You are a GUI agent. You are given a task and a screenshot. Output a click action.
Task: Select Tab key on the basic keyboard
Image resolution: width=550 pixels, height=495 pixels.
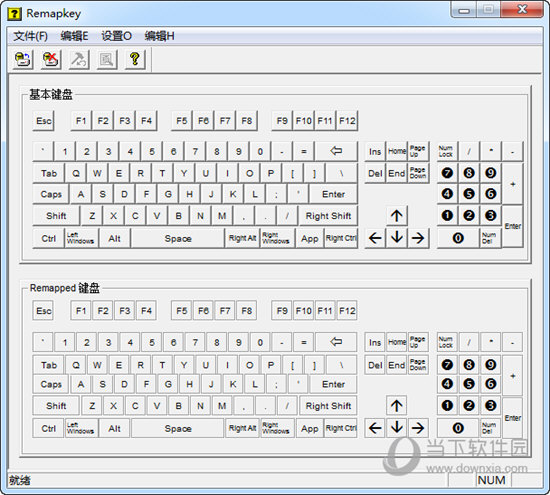click(49, 173)
